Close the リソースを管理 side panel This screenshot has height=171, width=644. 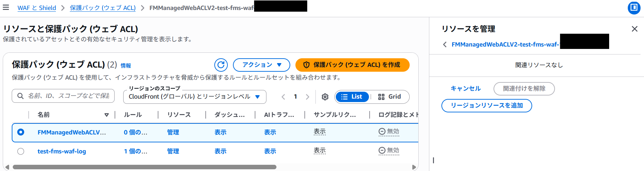click(634, 29)
